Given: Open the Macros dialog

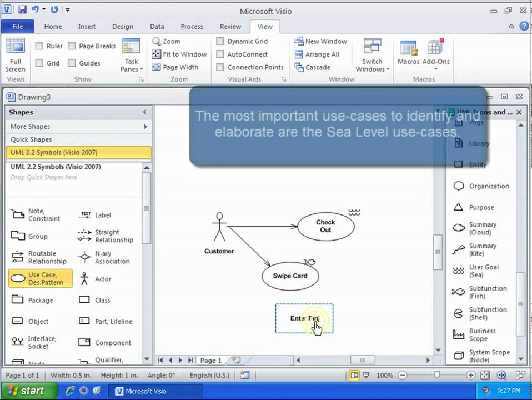Looking at the screenshot, I should click(409, 52).
